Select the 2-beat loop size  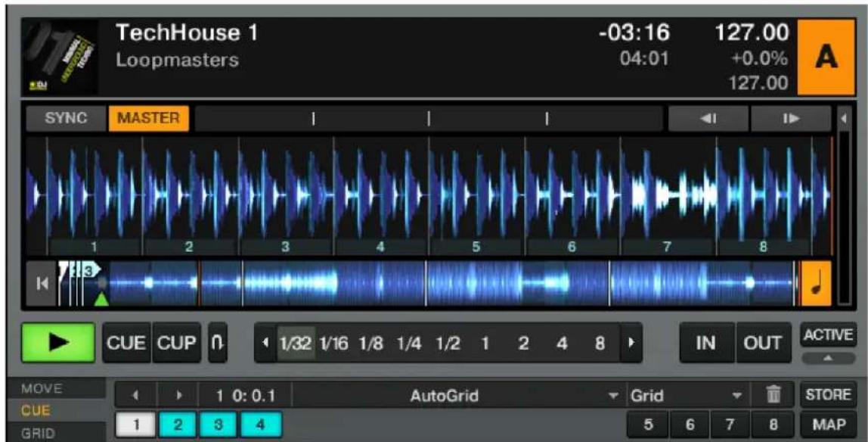pos(523,344)
